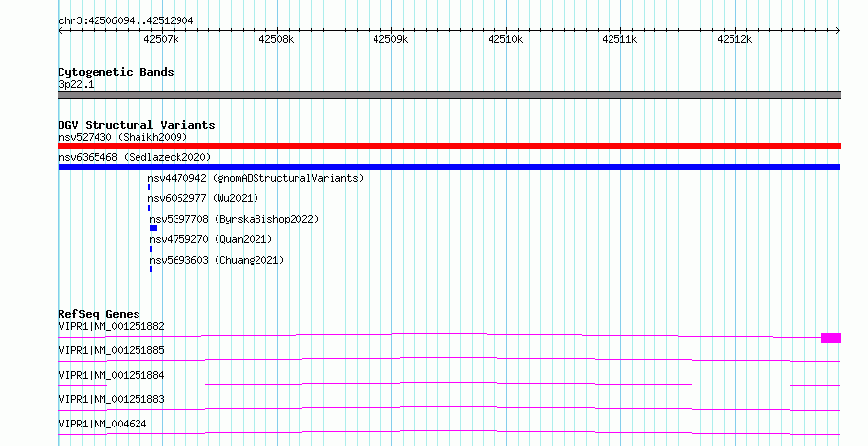
Task: Open the nsv4470942 (gnomADStructuralVariants) label
Action: click(x=256, y=178)
